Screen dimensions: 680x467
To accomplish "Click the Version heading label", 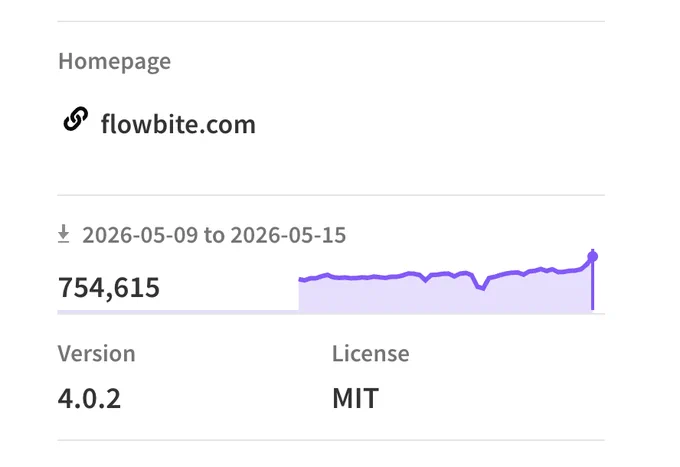I will tap(97, 353).
